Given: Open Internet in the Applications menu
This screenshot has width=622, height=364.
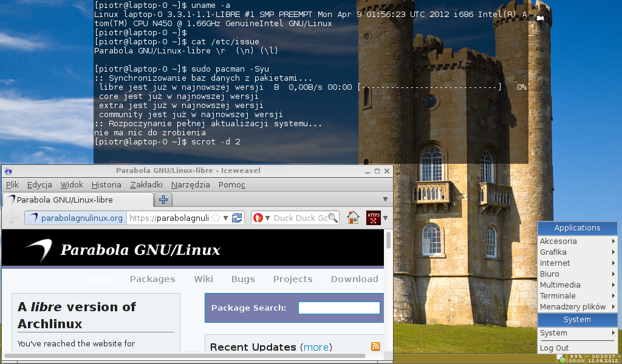Looking at the screenshot, I should coord(577,263).
